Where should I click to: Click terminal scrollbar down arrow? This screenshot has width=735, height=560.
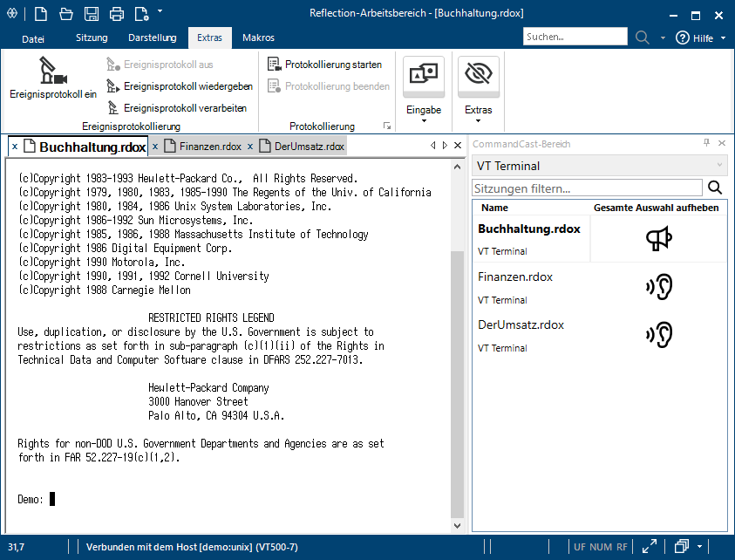[458, 526]
